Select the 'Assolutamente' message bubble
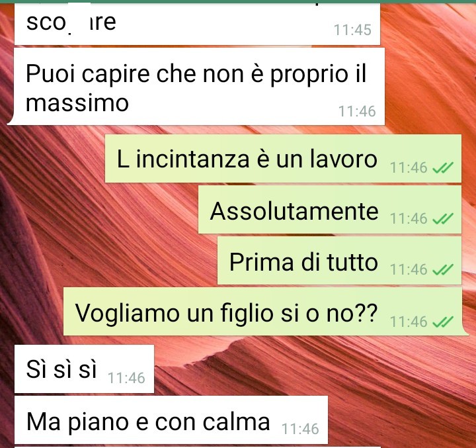Image resolution: width=476 pixels, height=448 pixels. coord(330,210)
